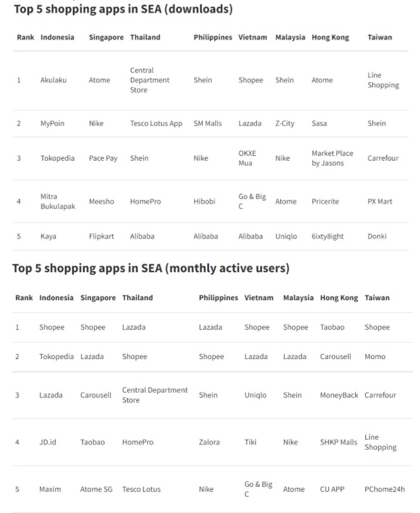Screen dimensions: 420x513
Task: Click the Akulaku cell in downloads table
Action: [x=53, y=80]
